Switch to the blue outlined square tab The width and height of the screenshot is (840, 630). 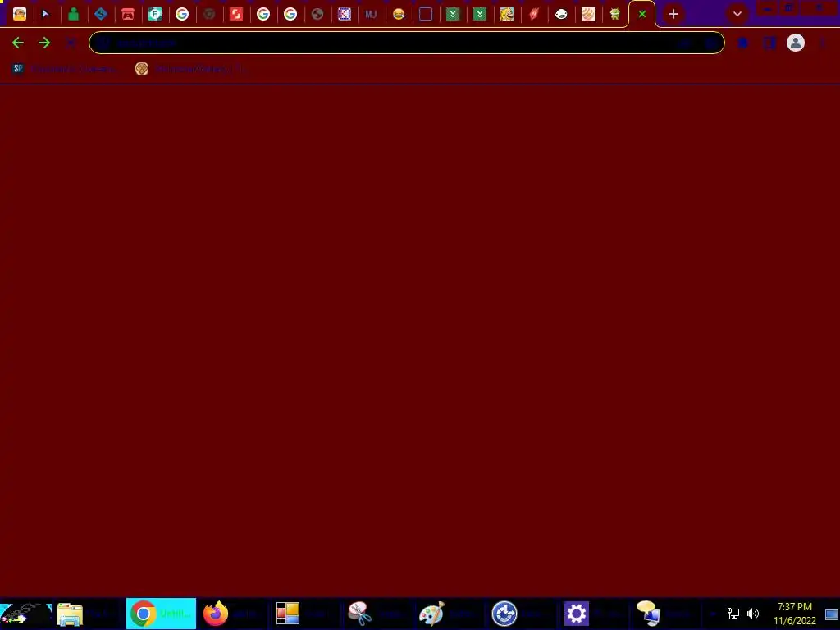coord(426,14)
